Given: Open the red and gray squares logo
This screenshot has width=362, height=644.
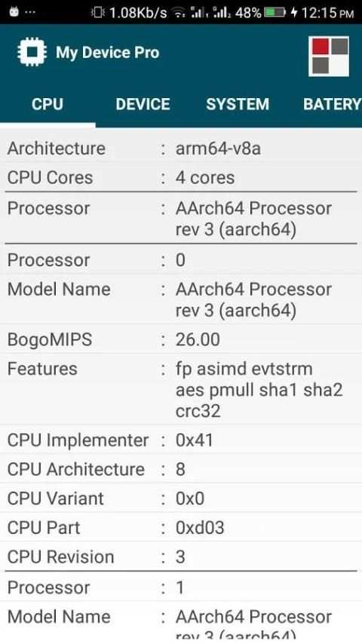Looking at the screenshot, I should [329, 57].
